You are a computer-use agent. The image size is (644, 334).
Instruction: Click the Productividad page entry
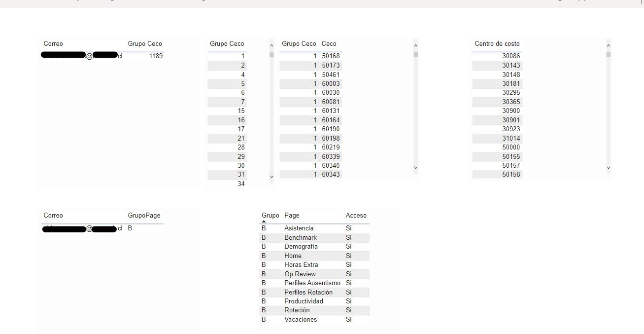304,301
